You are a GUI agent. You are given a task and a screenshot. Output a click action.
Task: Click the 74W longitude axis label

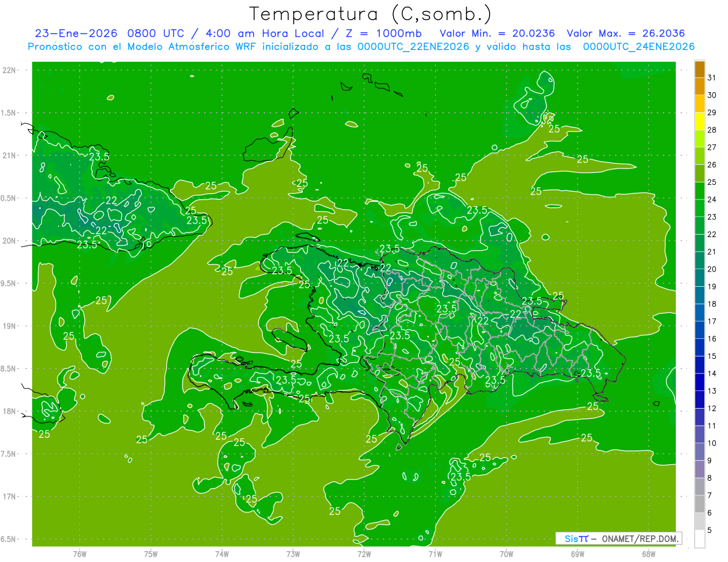point(222,554)
